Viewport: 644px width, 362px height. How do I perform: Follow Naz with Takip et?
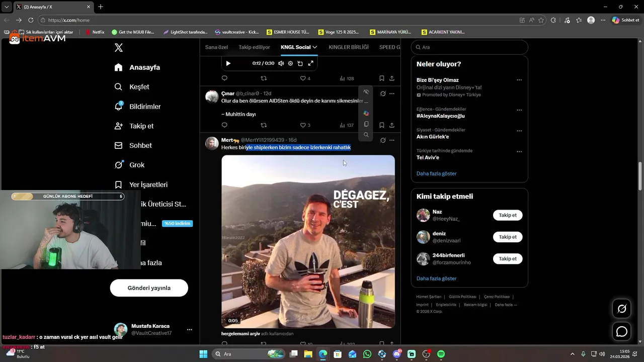(508, 215)
